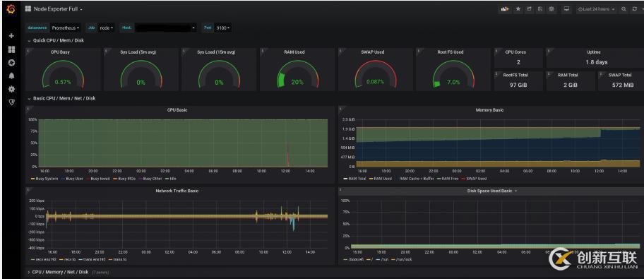The image size is (644, 279).
Task: Open the Dashboard settings gear in top toolbar
Action: (551, 9)
